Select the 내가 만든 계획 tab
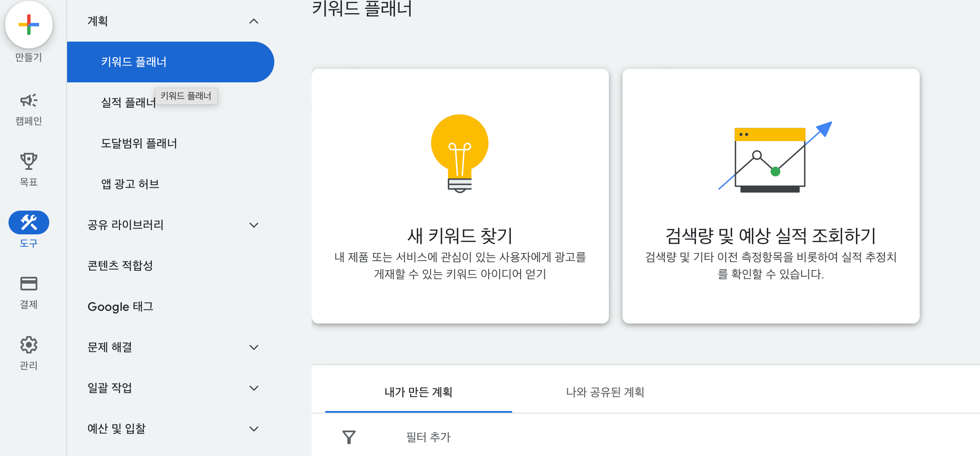 click(418, 392)
